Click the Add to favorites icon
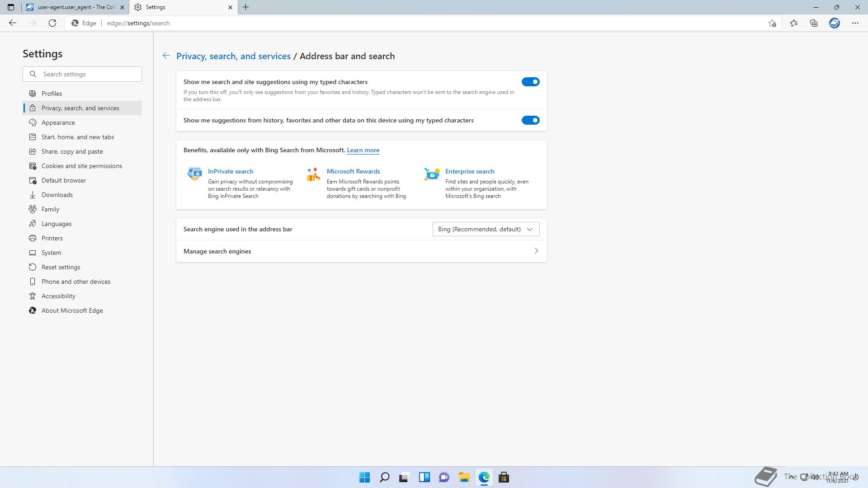868x488 pixels. [772, 23]
